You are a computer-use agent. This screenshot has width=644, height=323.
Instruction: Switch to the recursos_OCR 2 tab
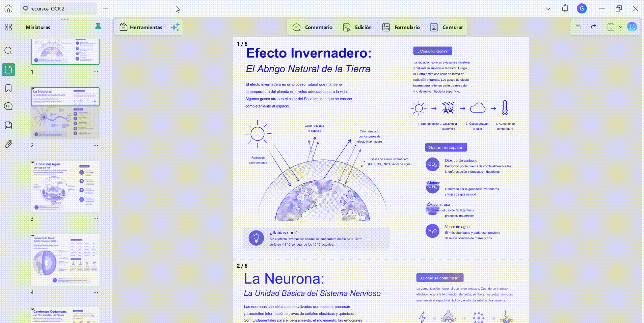click(58, 9)
